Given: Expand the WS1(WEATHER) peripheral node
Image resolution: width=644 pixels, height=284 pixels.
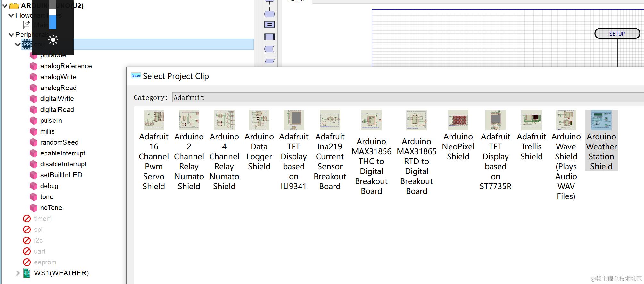Looking at the screenshot, I should (x=18, y=273).
